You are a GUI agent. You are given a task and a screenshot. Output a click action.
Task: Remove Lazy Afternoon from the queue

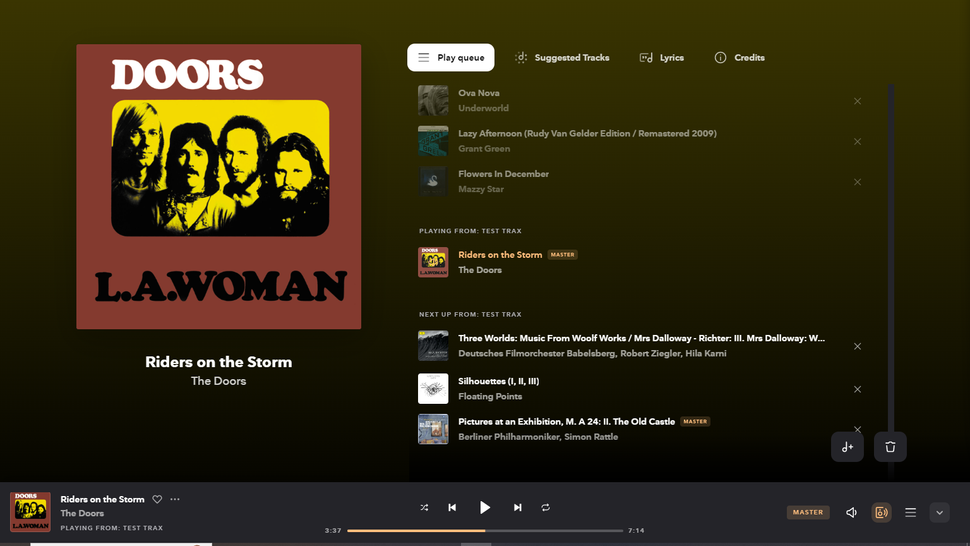click(857, 142)
